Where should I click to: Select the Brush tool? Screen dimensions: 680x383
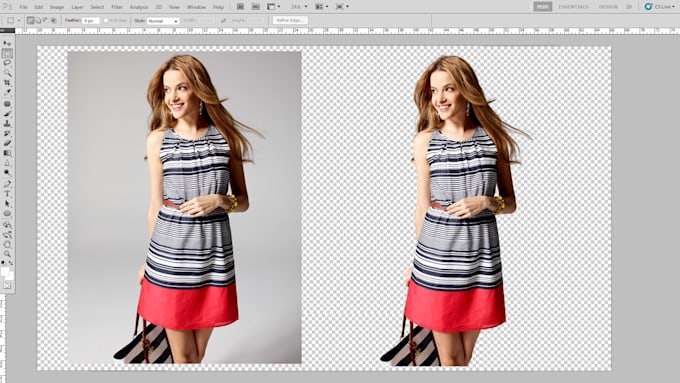7,114
